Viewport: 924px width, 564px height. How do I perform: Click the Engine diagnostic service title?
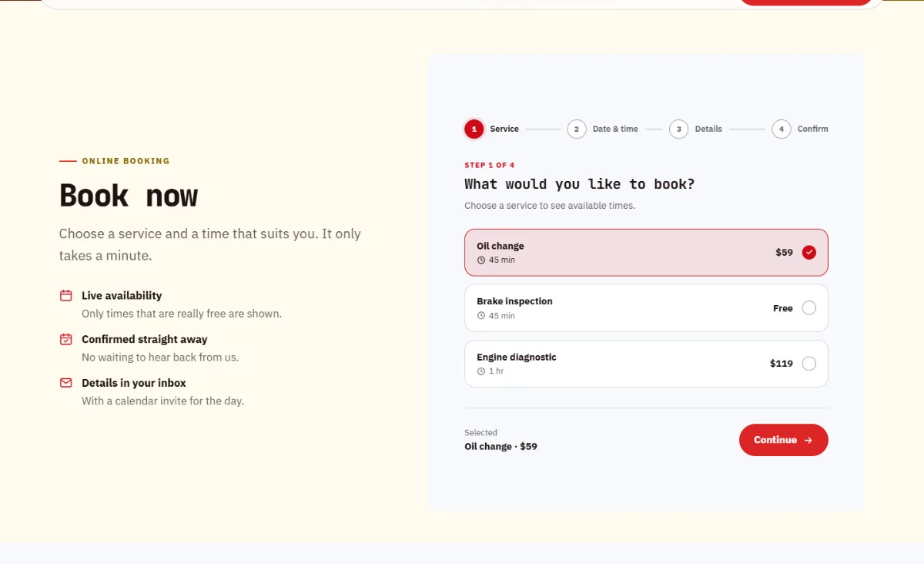pos(517,357)
